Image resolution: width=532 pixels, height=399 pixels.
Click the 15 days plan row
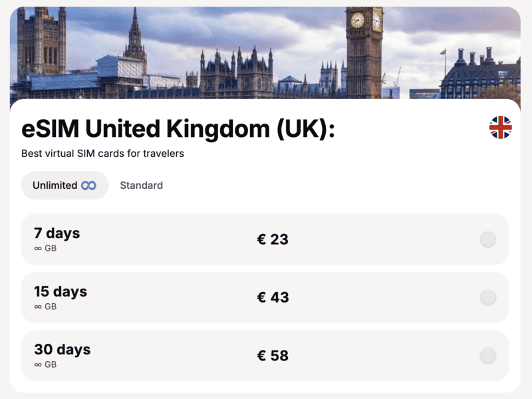(x=266, y=298)
